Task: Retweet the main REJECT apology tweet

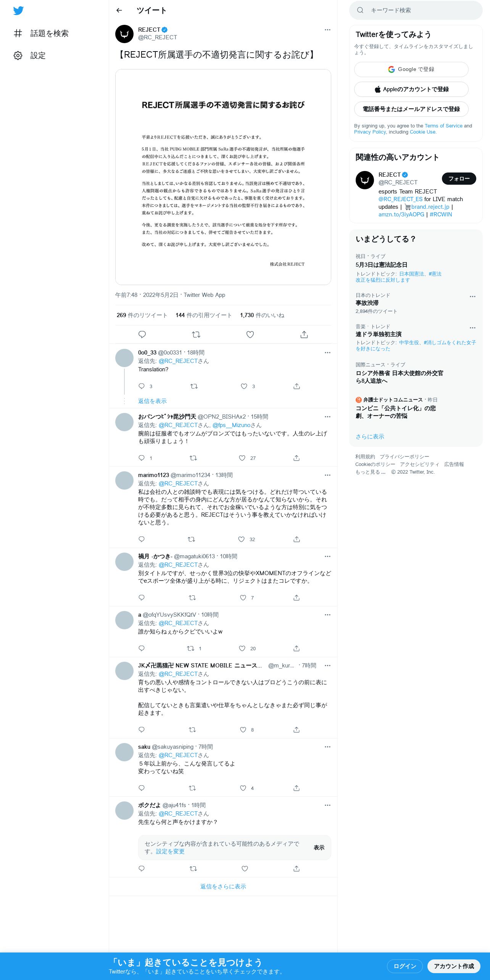Action: pyautogui.click(x=196, y=334)
